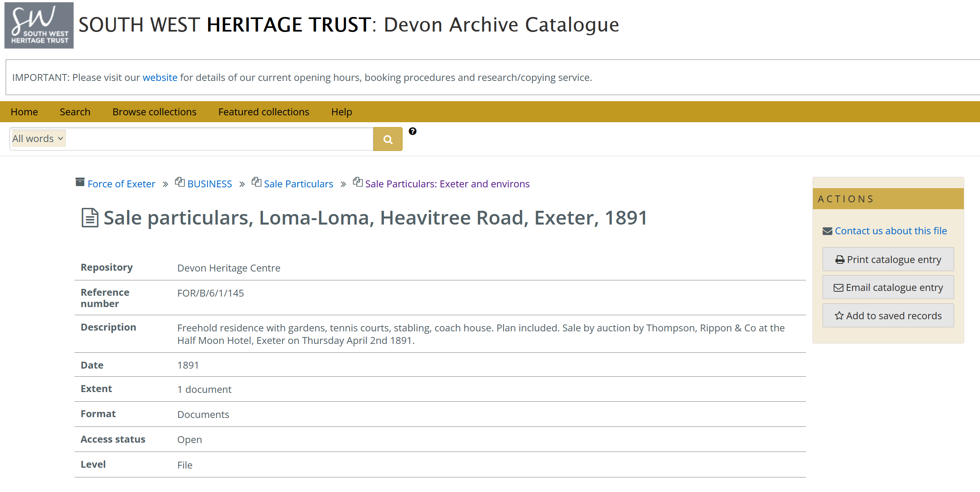The width and height of the screenshot is (980, 492).
Task: Follow the website link in the notice
Action: pos(160,77)
